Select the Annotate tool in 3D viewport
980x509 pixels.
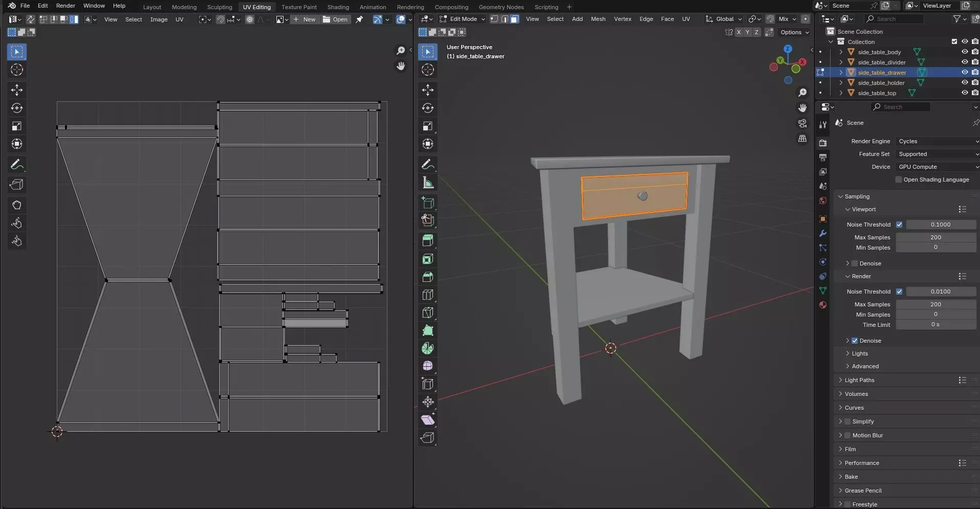(x=428, y=165)
